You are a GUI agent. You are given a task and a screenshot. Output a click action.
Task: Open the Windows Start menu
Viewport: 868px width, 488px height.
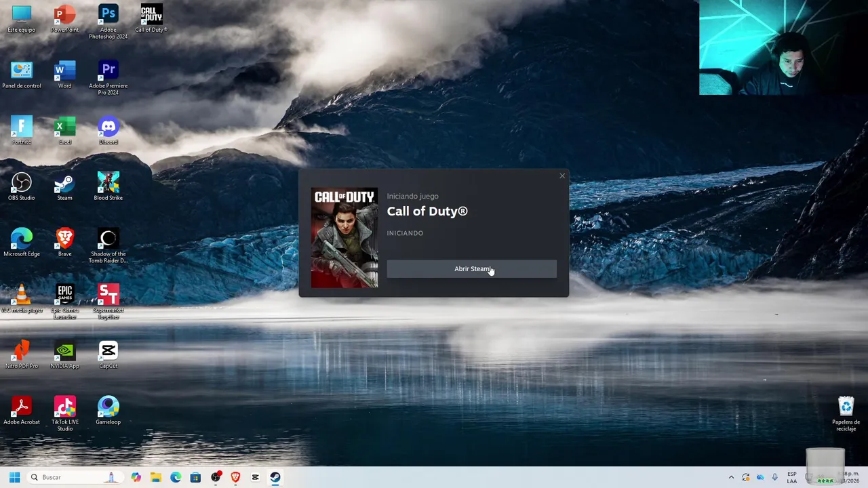click(x=14, y=477)
